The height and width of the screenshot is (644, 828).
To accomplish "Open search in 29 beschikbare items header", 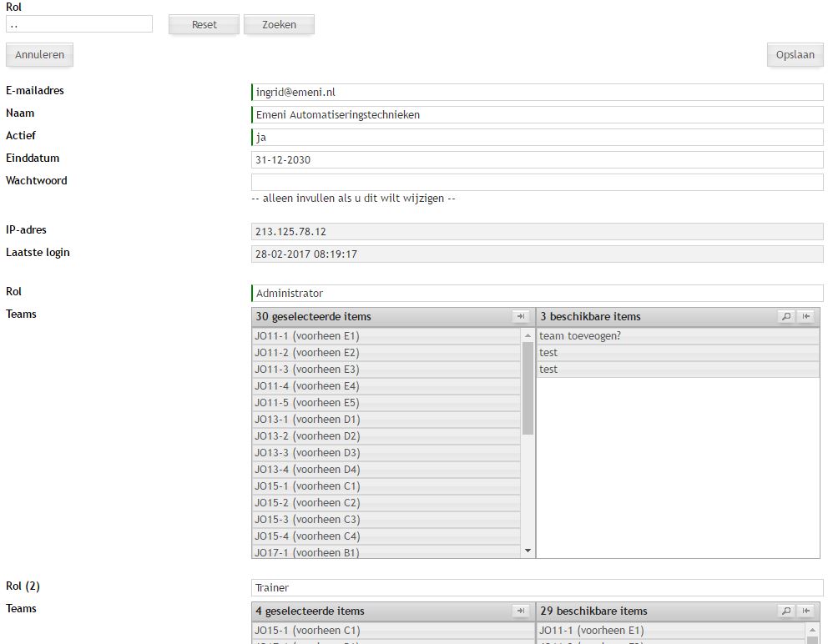I will click(785, 611).
